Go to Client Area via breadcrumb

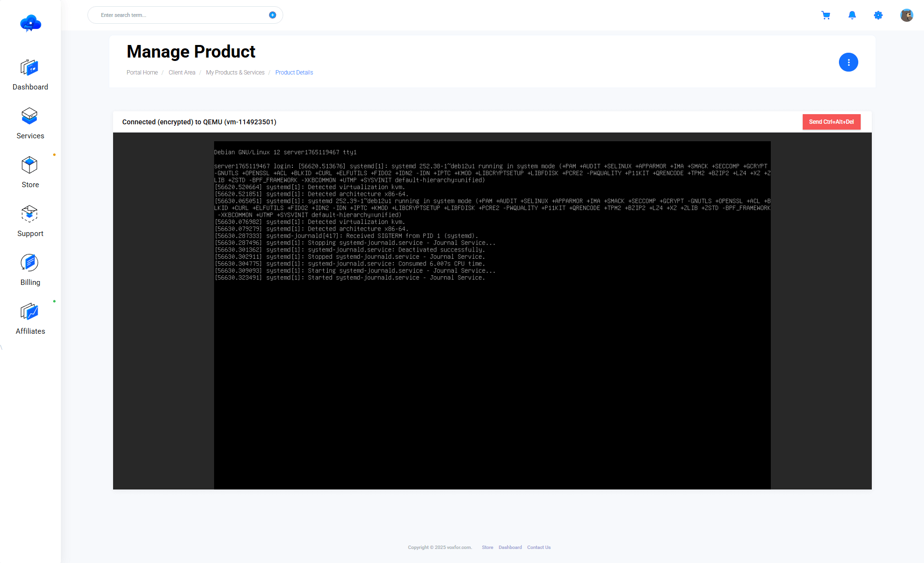click(x=182, y=72)
